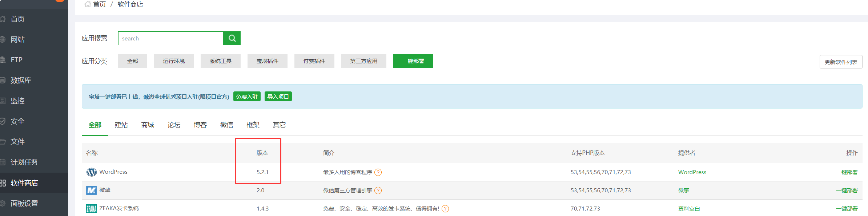Click 微信第三方管理引擎 description text
Viewport: 868px width, 216px height.
[347, 190]
